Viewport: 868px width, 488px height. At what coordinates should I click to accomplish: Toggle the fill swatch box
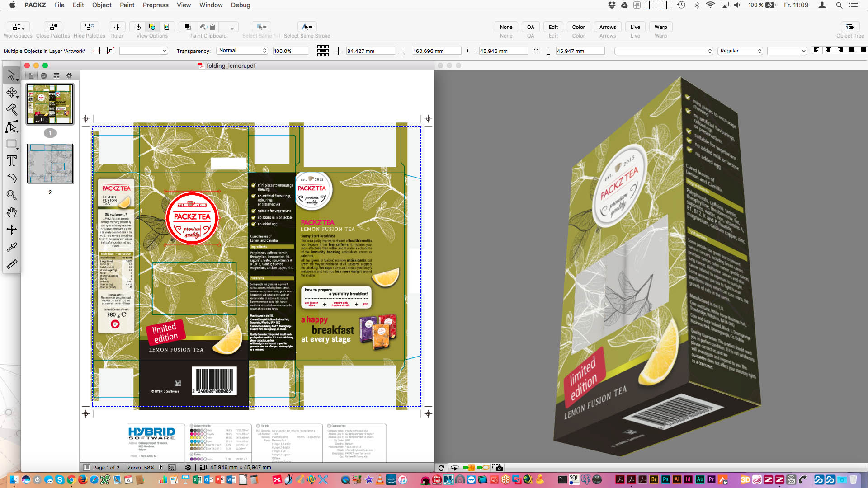pos(96,51)
